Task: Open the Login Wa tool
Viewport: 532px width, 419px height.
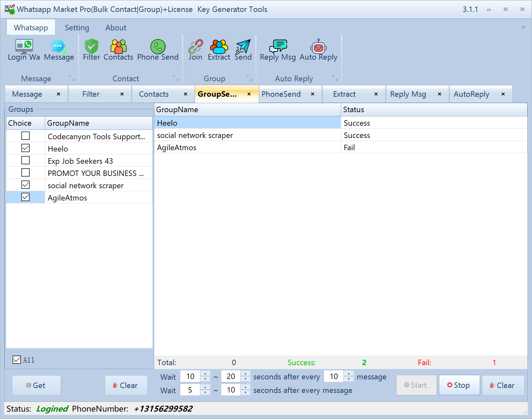Action: click(x=24, y=50)
